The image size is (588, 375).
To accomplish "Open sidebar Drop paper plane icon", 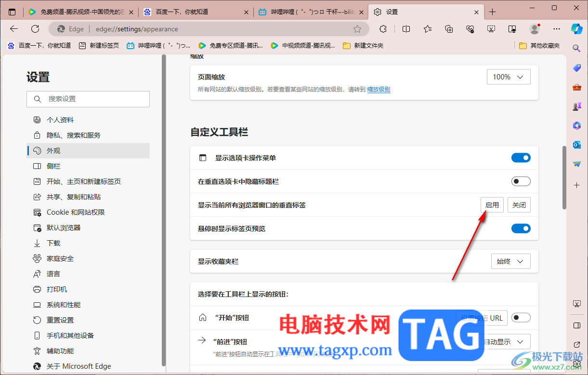I will [x=576, y=164].
